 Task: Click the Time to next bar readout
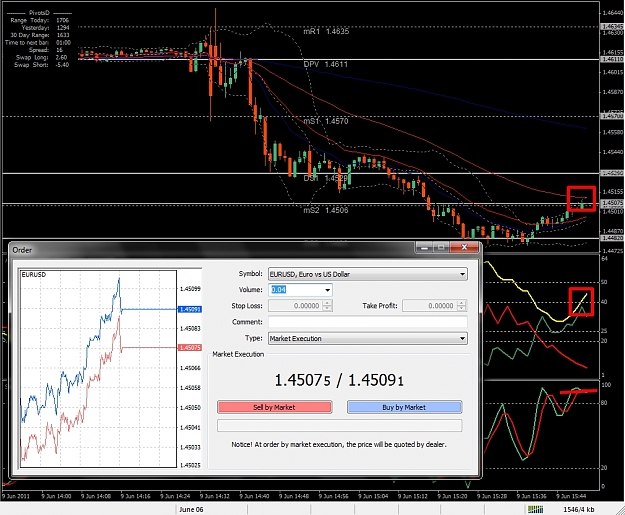38,42
